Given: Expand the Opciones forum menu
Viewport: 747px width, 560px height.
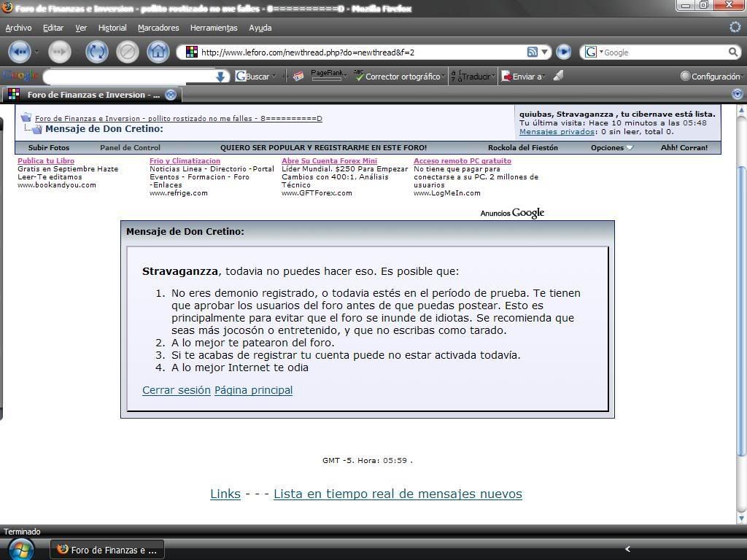Looking at the screenshot, I should tap(612, 147).
